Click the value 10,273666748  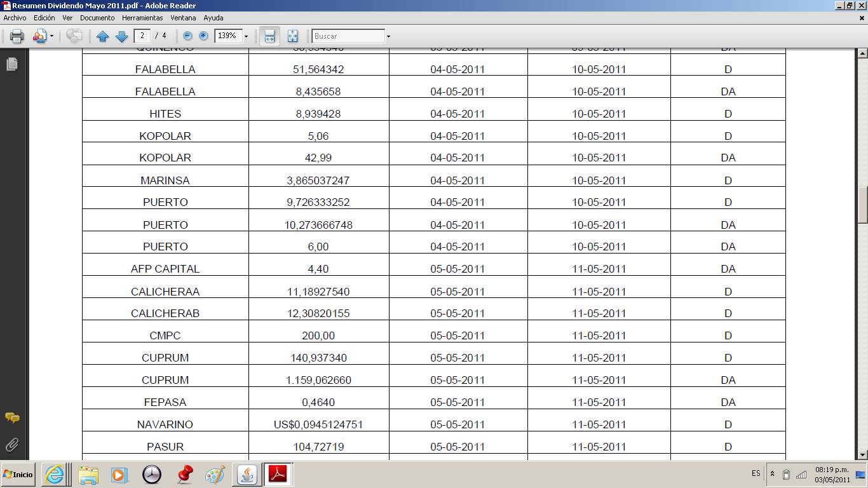(318, 225)
